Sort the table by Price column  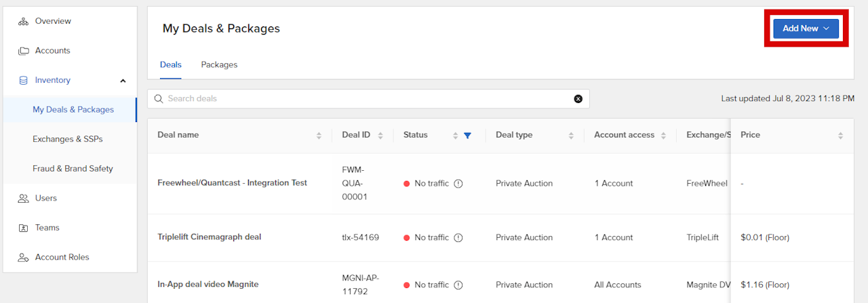(x=840, y=136)
